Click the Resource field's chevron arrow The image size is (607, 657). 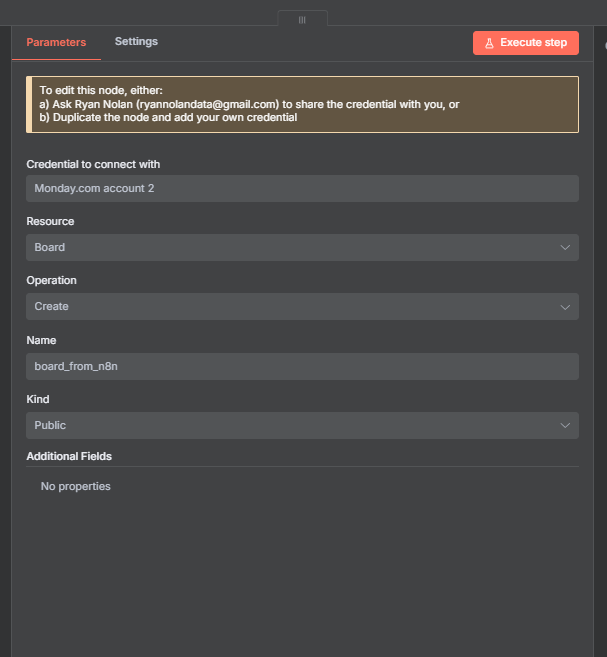click(565, 248)
